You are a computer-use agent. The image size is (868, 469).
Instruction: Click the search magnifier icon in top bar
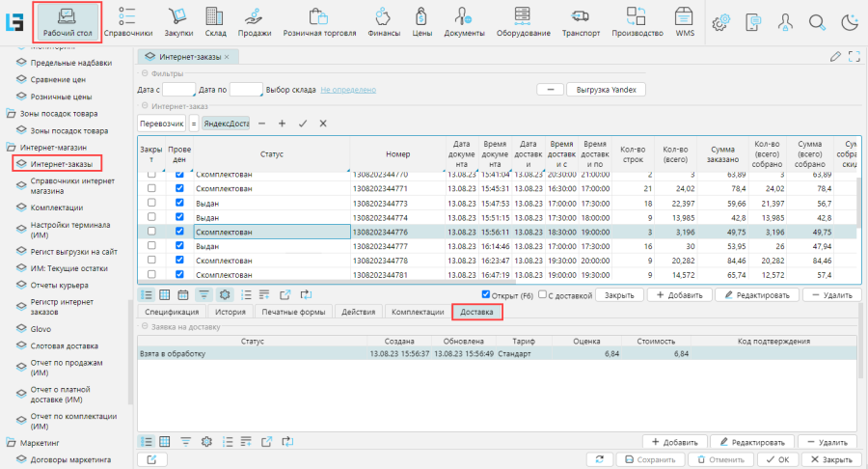point(816,22)
